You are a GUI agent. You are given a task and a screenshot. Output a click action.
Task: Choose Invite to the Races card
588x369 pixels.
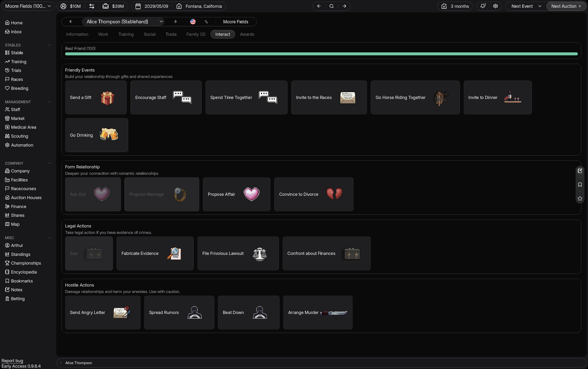pos(329,97)
